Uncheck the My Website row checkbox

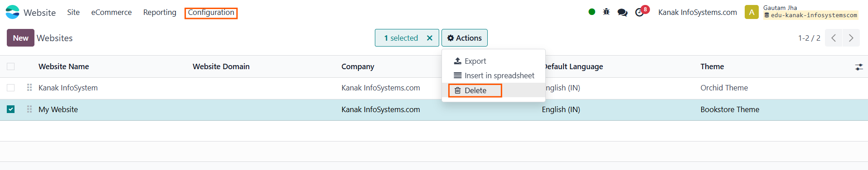coord(11,109)
